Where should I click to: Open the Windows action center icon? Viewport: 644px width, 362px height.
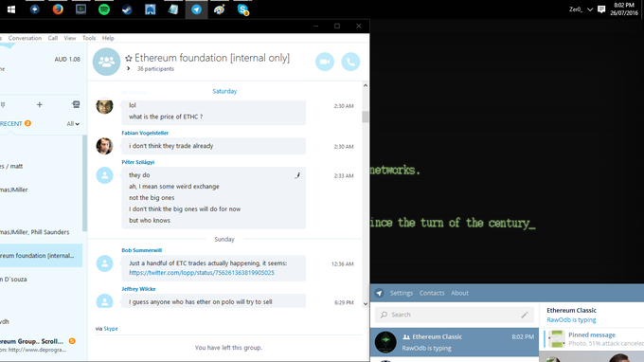tap(601, 9)
